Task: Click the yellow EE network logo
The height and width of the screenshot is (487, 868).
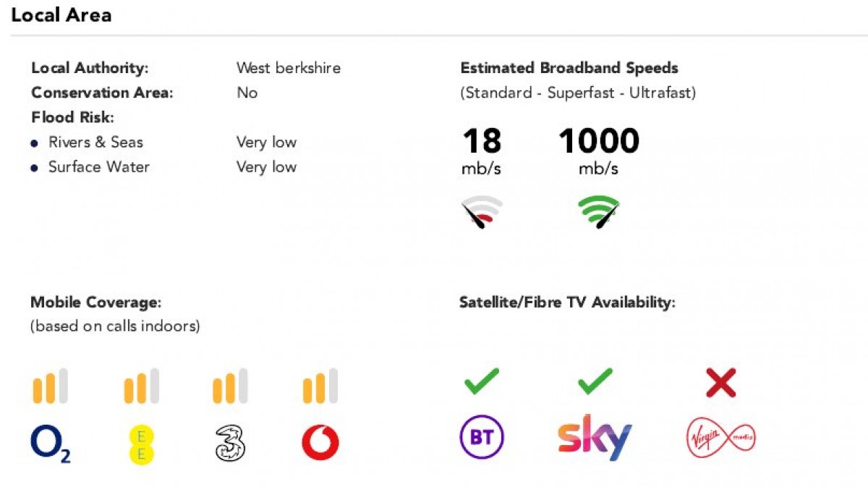Action: [141, 444]
